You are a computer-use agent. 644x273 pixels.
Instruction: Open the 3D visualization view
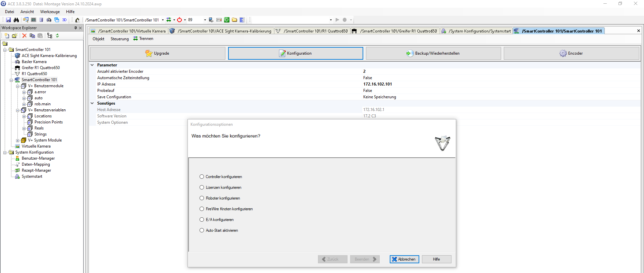[x=64, y=20]
